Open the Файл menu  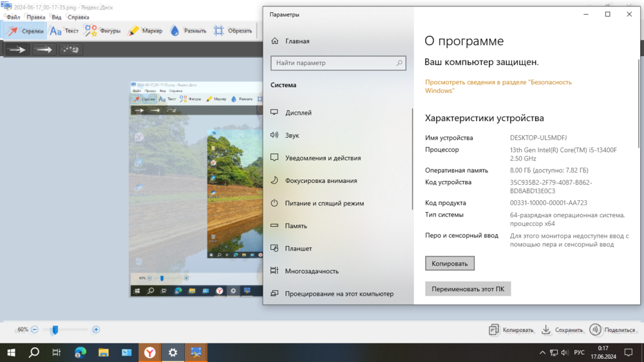[13, 17]
